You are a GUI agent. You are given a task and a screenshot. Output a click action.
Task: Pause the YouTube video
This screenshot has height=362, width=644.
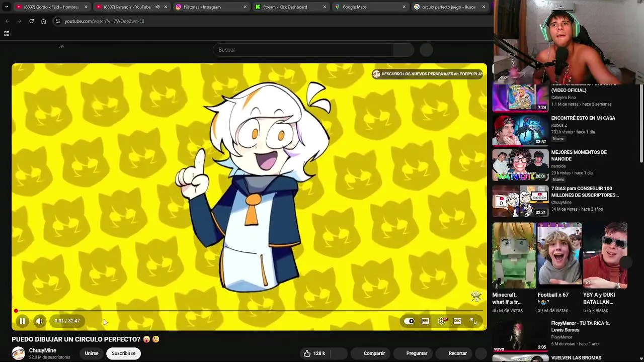pos(23,321)
